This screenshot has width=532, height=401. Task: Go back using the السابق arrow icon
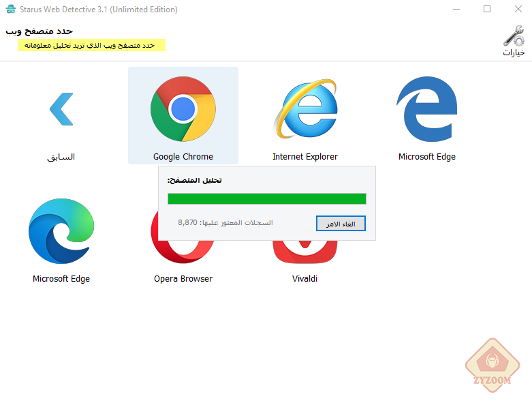pos(61,109)
